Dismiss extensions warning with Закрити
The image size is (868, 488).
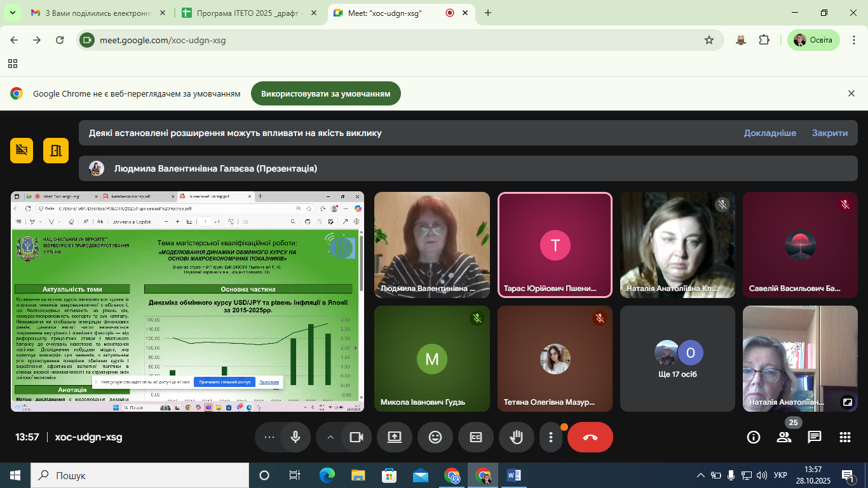pos(830,133)
